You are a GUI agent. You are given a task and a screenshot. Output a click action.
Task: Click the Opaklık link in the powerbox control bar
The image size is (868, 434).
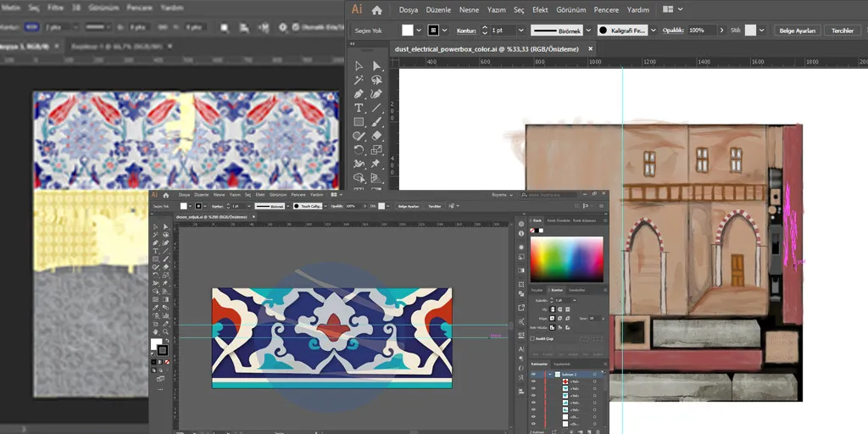(x=674, y=31)
